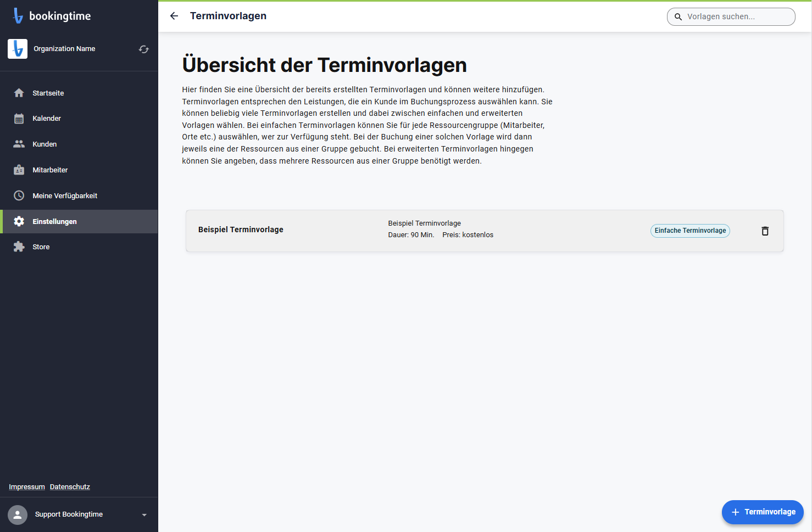Click the organization logo thumbnail

pos(18,49)
